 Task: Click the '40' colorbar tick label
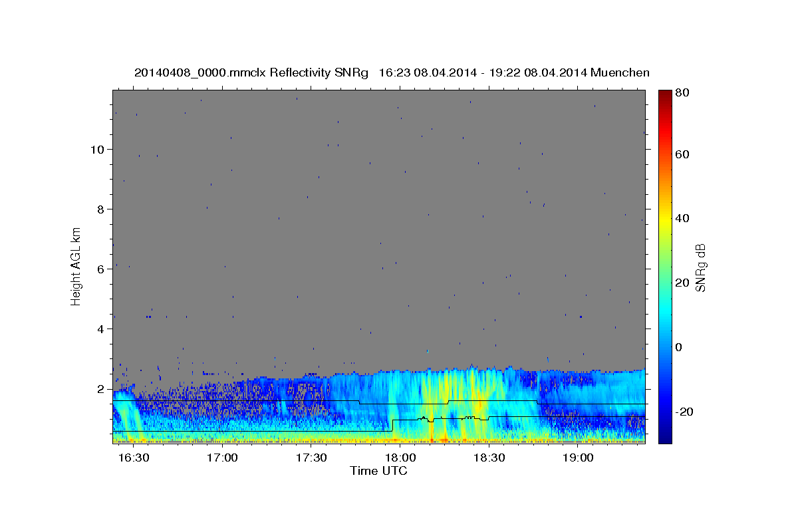pyautogui.click(x=682, y=218)
